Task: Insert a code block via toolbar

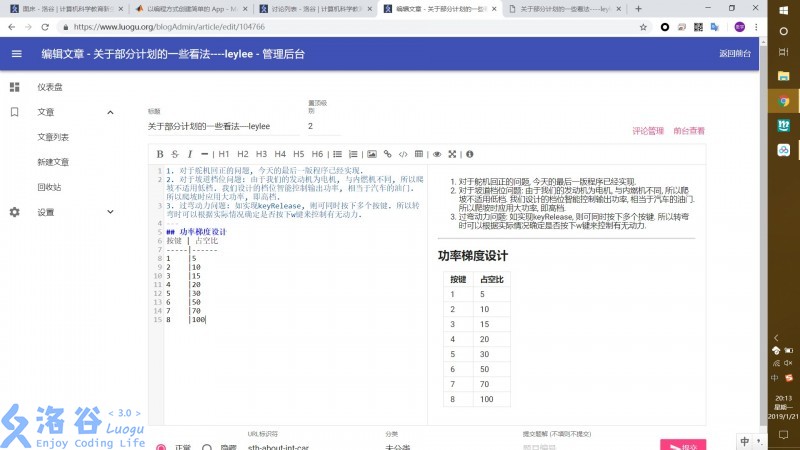Action: pyautogui.click(x=403, y=154)
